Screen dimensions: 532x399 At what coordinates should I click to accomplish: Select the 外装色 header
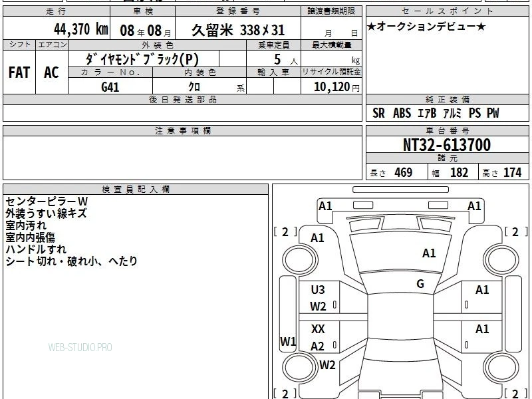click(157, 45)
